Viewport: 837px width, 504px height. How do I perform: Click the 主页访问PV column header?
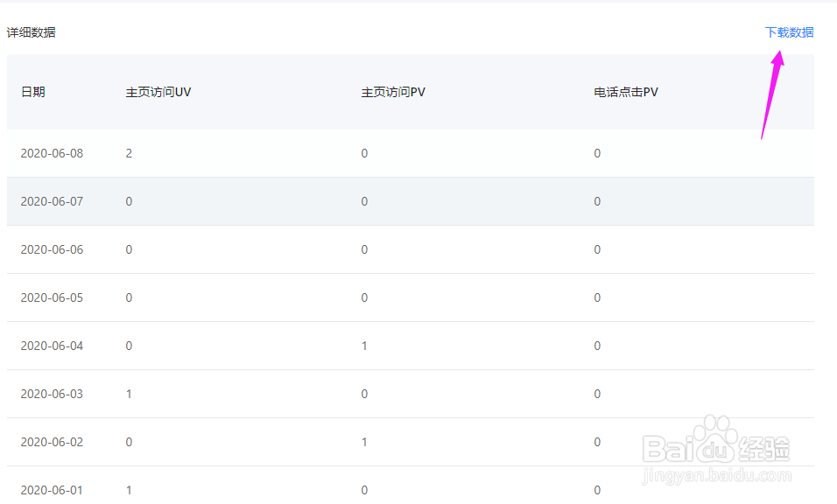tap(393, 92)
